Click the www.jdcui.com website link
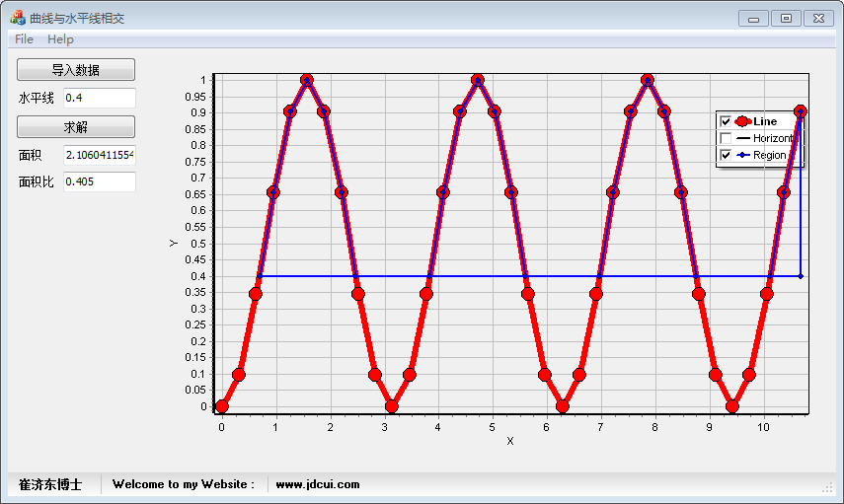 (317, 484)
